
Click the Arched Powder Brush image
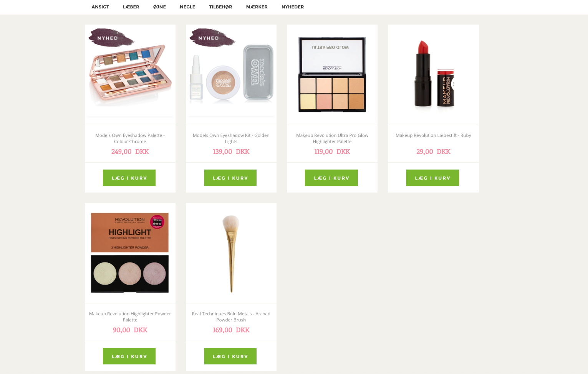[231, 253]
